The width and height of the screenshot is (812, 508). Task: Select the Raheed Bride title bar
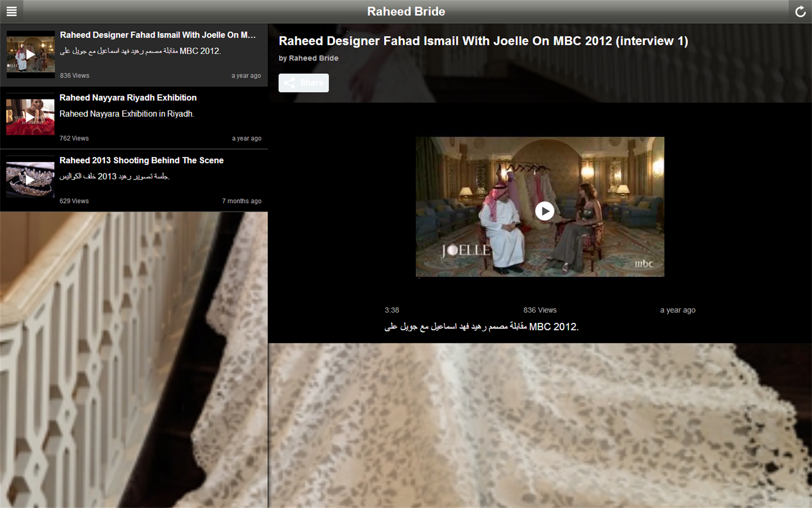(406, 11)
